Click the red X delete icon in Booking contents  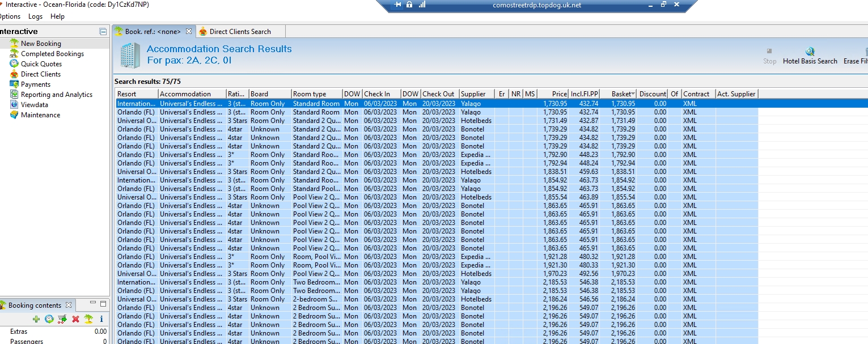(75, 319)
